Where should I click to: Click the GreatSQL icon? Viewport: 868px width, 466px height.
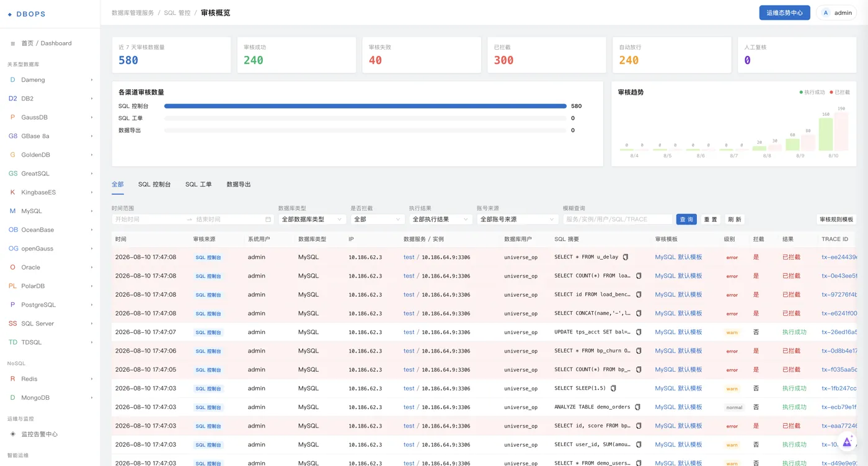point(12,174)
